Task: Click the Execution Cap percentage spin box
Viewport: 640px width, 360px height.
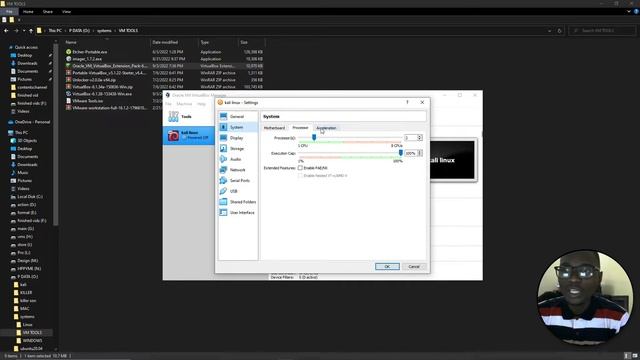Action: coord(413,153)
